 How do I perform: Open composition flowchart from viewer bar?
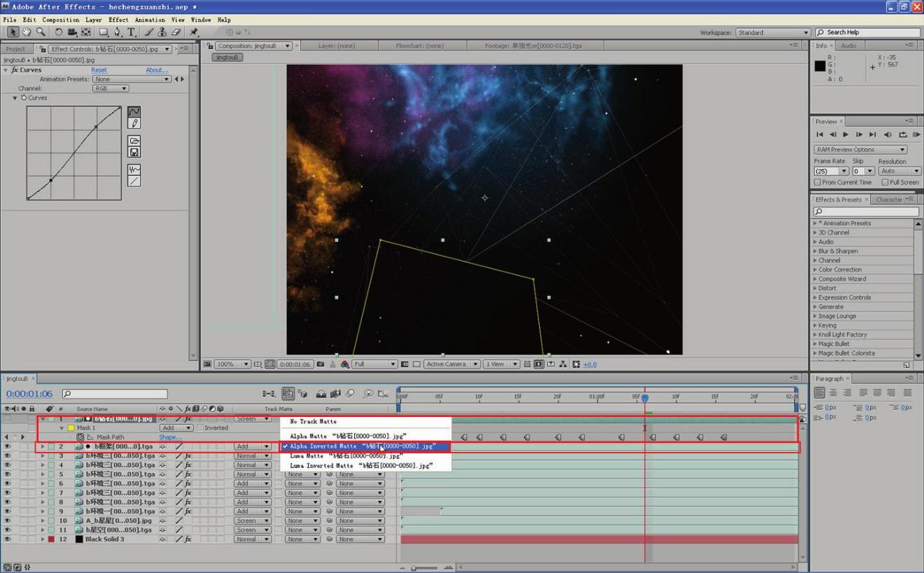(x=563, y=365)
